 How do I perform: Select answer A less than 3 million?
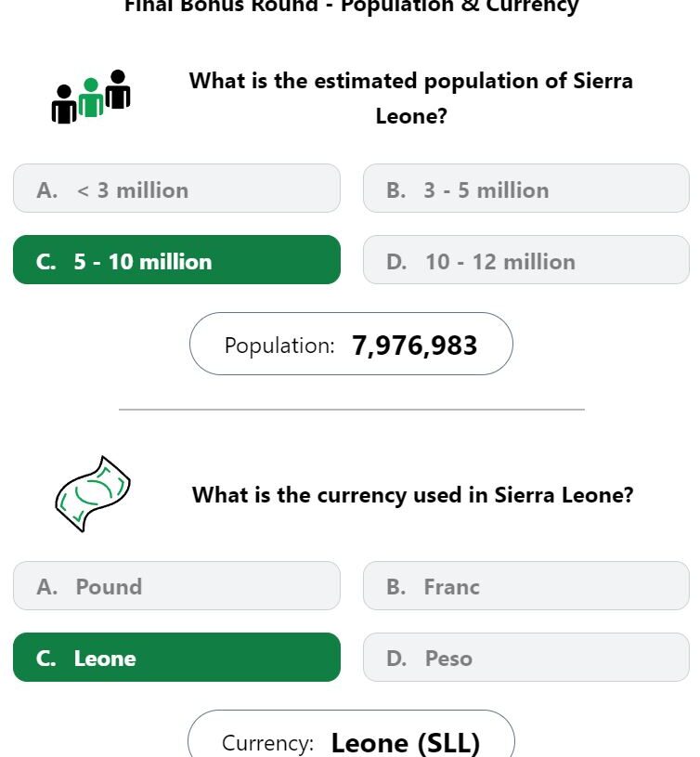(x=176, y=189)
